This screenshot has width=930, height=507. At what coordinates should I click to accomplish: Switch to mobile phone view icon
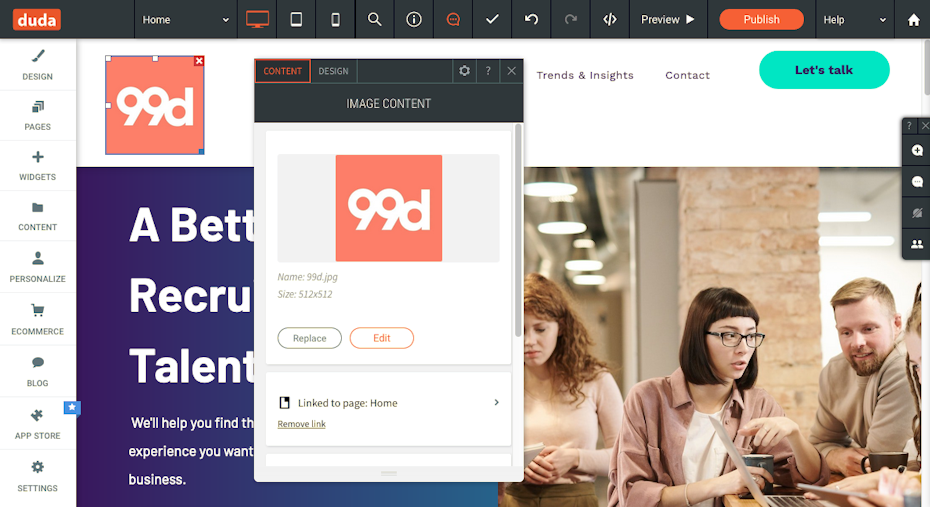coord(335,19)
